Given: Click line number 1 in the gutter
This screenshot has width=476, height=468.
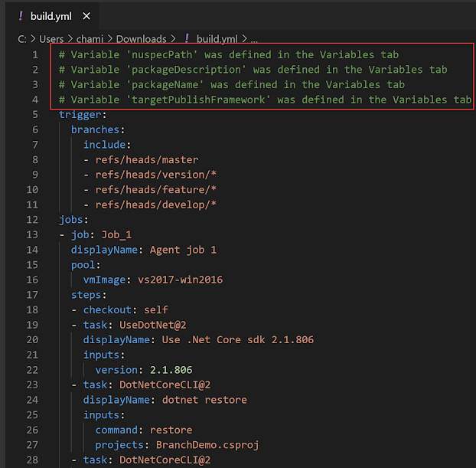Looking at the screenshot, I should (x=35, y=54).
